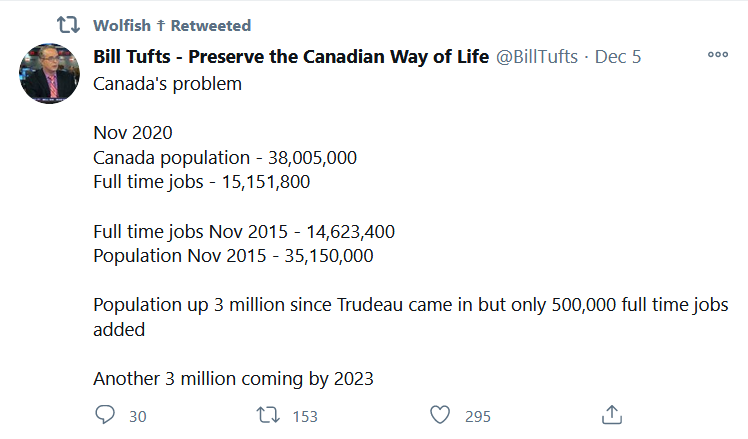Open the "Wolfish † Retweeted" profile link
The image size is (748, 439).
[x=172, y=25]
